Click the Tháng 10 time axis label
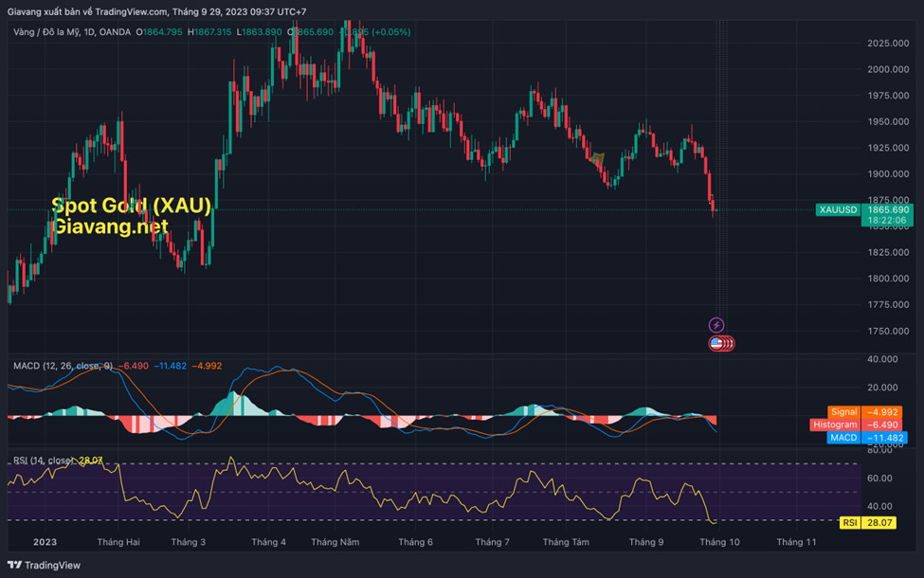924x578 pixels. point(719,542)
